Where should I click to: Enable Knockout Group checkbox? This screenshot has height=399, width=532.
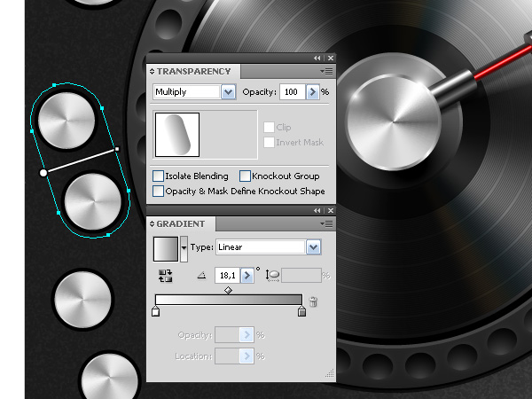[x=245, y=176]
